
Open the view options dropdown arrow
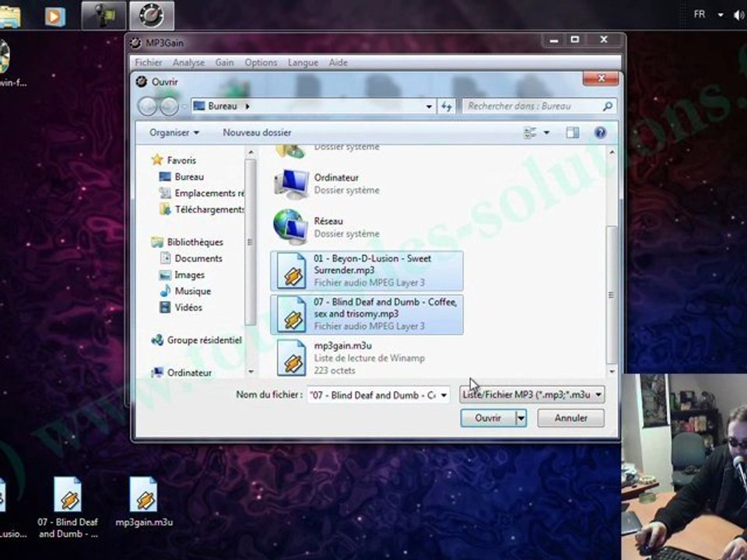point(546,133)
